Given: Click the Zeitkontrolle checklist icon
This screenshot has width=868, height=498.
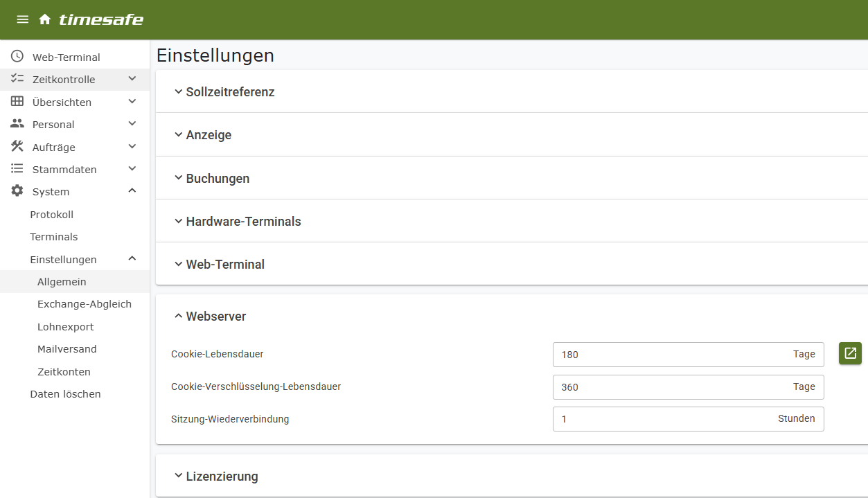Looking at the screenshot, I should [x=17, y=79].
